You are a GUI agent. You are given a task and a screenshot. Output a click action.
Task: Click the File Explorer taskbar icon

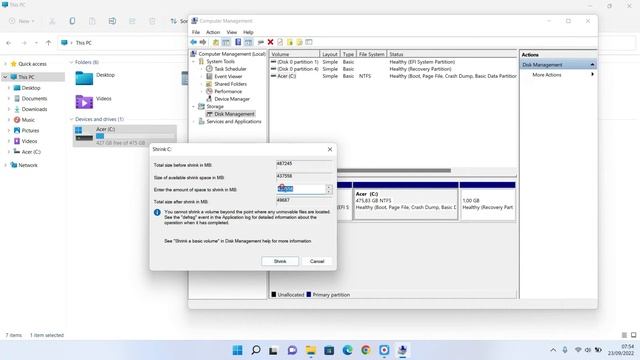tap(311, 350)
